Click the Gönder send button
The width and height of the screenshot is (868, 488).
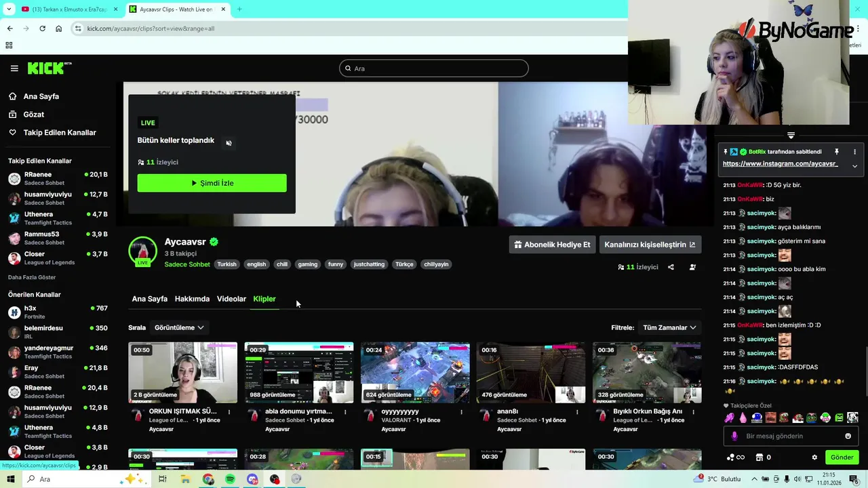(842, 457)
